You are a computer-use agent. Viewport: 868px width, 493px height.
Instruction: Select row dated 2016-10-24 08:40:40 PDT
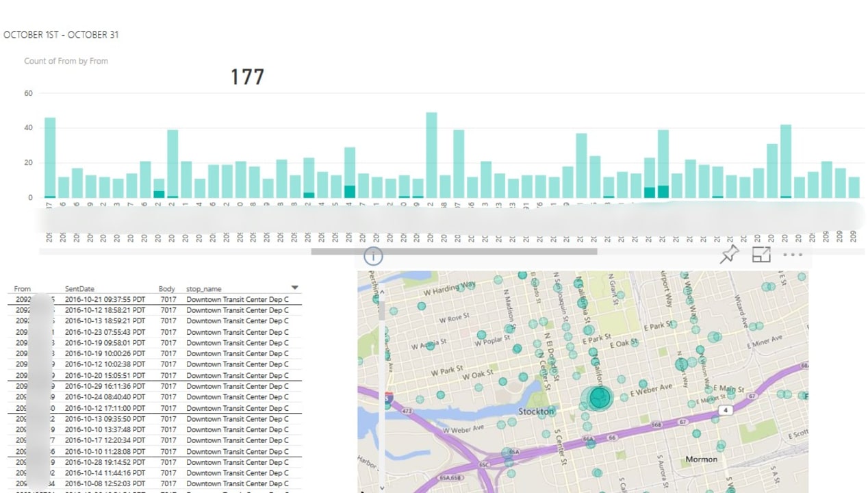point(155,397)
